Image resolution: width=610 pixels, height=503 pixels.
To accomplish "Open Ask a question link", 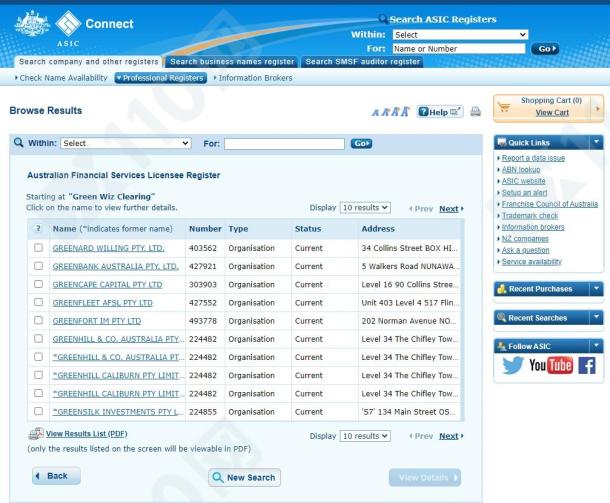I will click(x=525, y=250).
